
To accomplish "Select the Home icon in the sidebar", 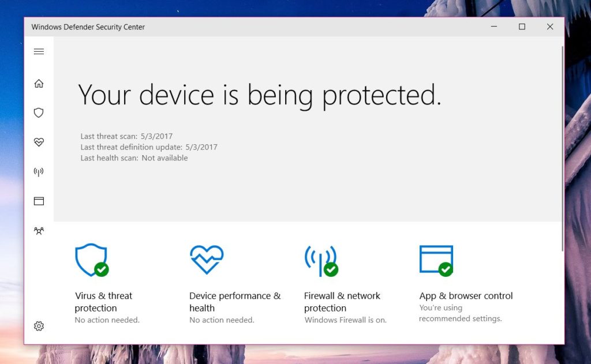I will [x=39, y=83].
